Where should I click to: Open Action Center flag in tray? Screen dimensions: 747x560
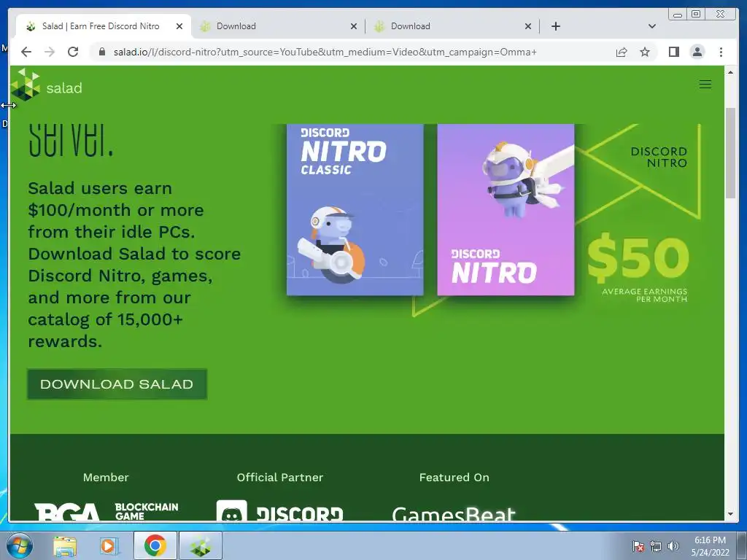[x=638, y=546]
